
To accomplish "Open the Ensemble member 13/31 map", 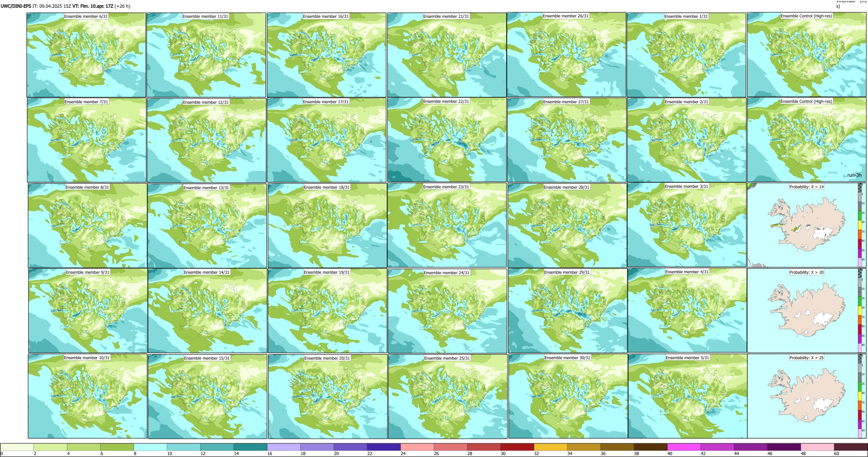I will coord(207,226).
